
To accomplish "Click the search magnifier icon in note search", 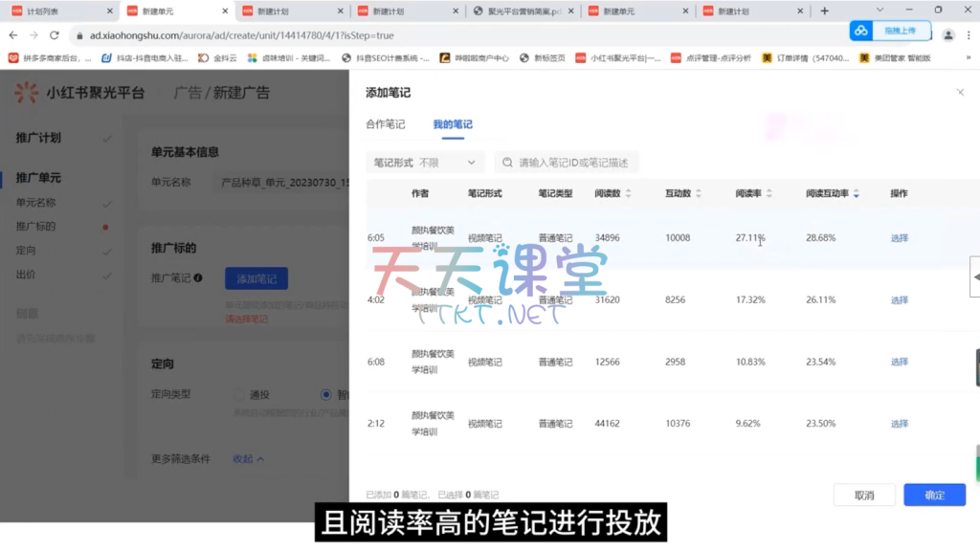I will click(506, 163).
